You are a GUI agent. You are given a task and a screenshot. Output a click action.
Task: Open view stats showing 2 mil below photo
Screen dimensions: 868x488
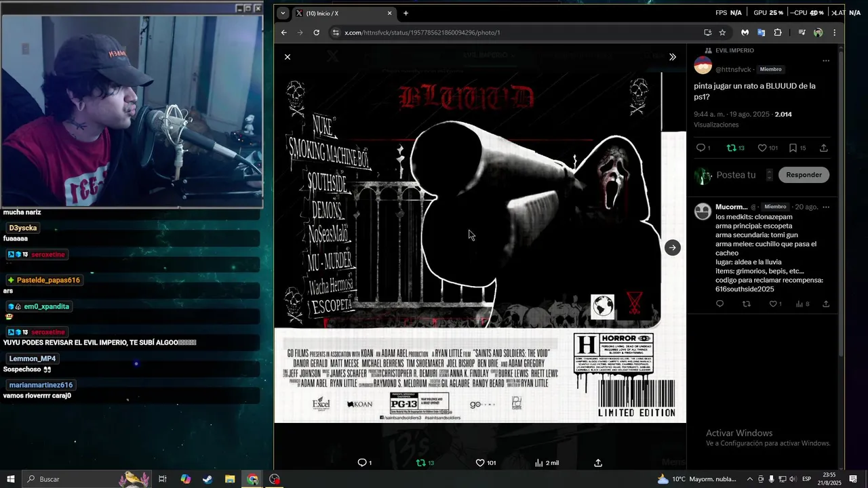pos(547,463)
